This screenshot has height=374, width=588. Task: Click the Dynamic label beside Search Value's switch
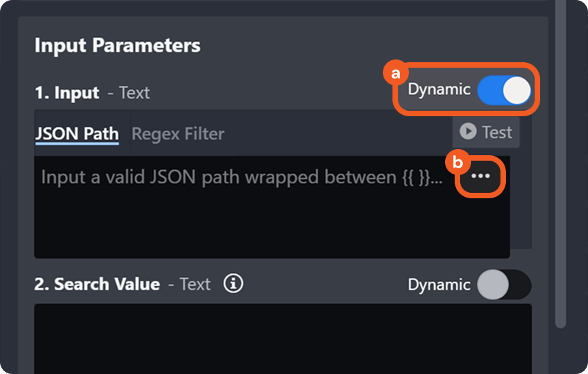(439, 284)
